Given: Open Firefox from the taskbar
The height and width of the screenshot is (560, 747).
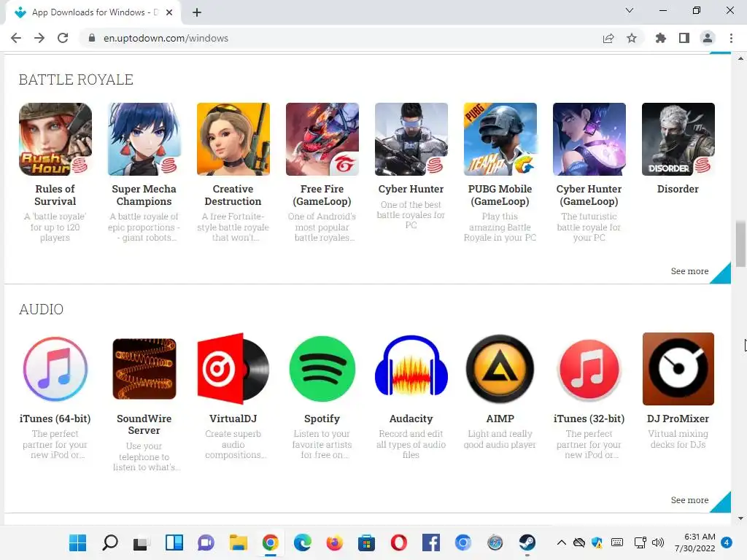Looking at the screenshot, I should 334,542.
